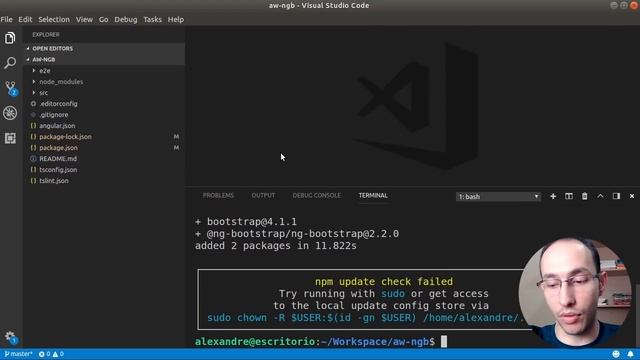The width and height of the screenshot is (640, 360).
Task: Switch to the TERMINAL tab
Action: [373, 196]
